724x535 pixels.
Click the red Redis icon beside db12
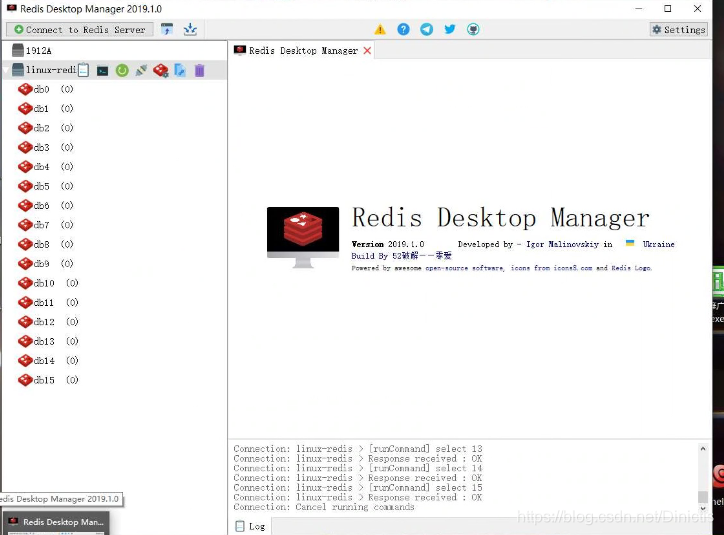25,322
